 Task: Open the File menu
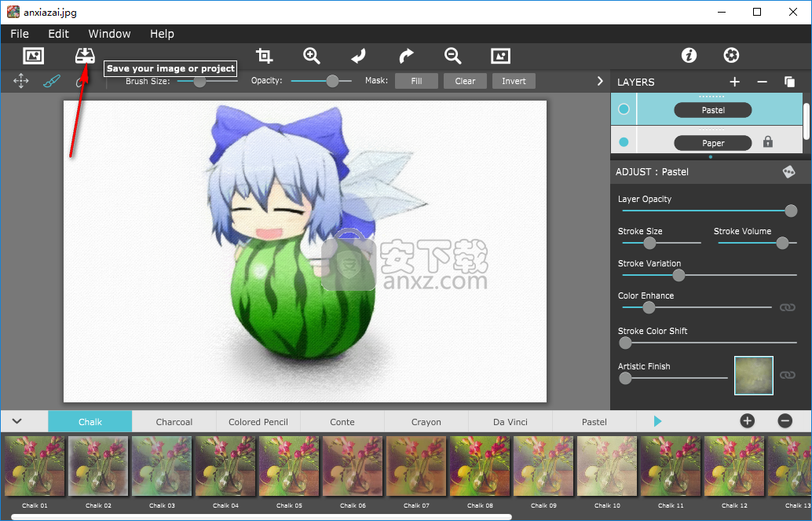(x=20, y=34)
